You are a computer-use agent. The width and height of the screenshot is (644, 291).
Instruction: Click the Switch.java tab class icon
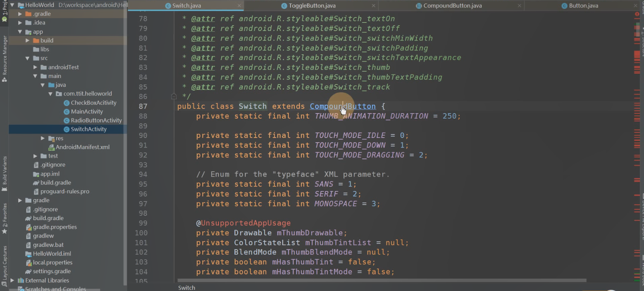tap(168, 6)
